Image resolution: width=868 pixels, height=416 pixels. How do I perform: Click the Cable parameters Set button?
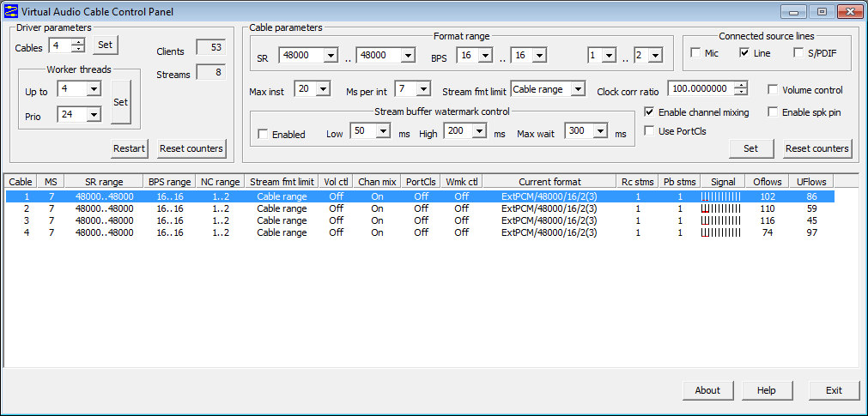tap(750, 148)
